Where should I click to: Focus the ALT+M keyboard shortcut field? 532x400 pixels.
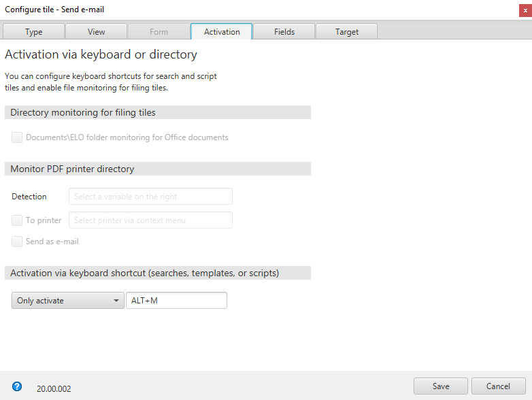pyautogui.click(x=176, y=301)
